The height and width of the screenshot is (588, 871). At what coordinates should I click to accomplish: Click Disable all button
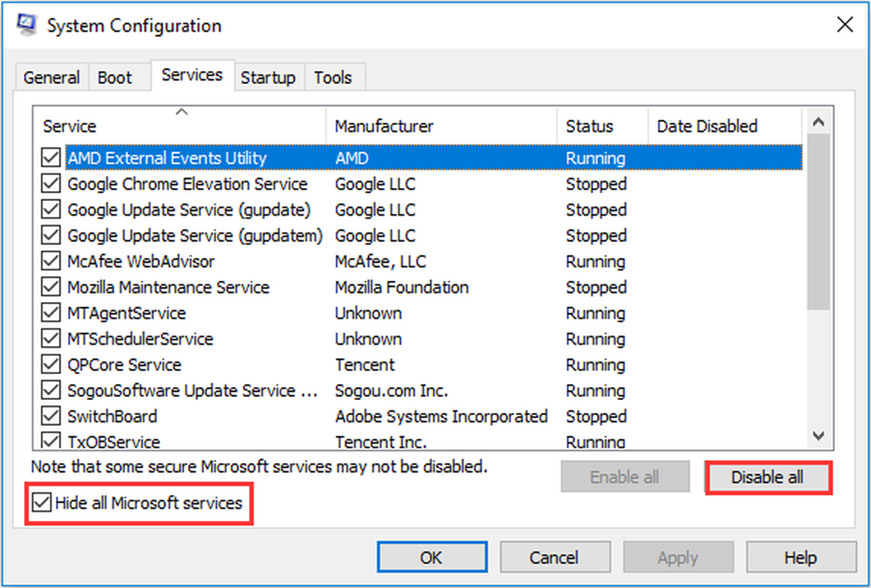767,477
